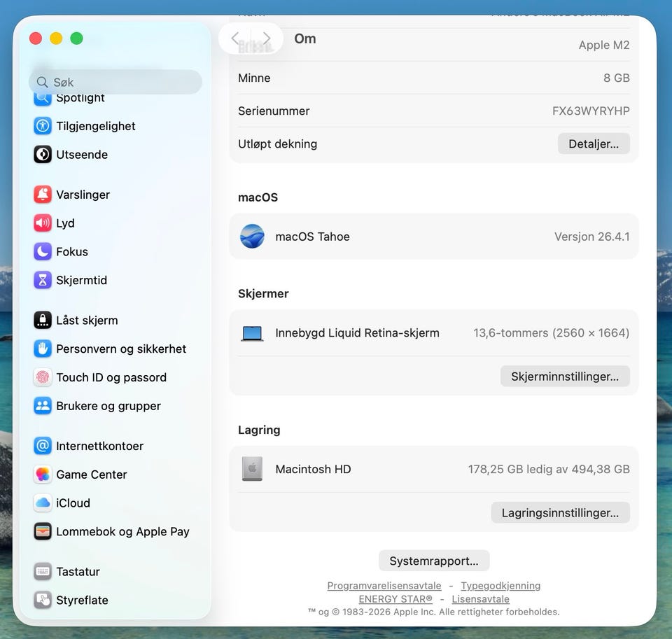
Task: Click the serial number FX63WYRYHP
Action: (591, 111)
